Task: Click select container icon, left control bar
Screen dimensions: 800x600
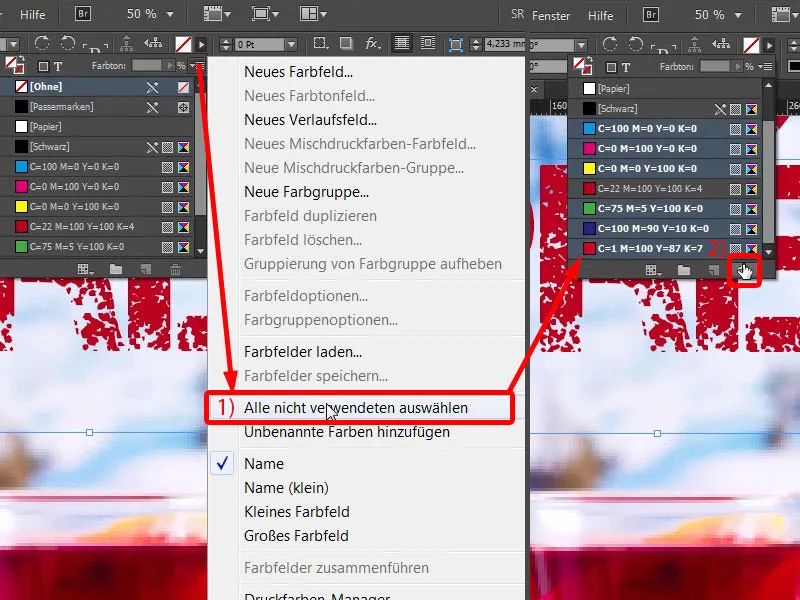Action: (x=126, y=44)
